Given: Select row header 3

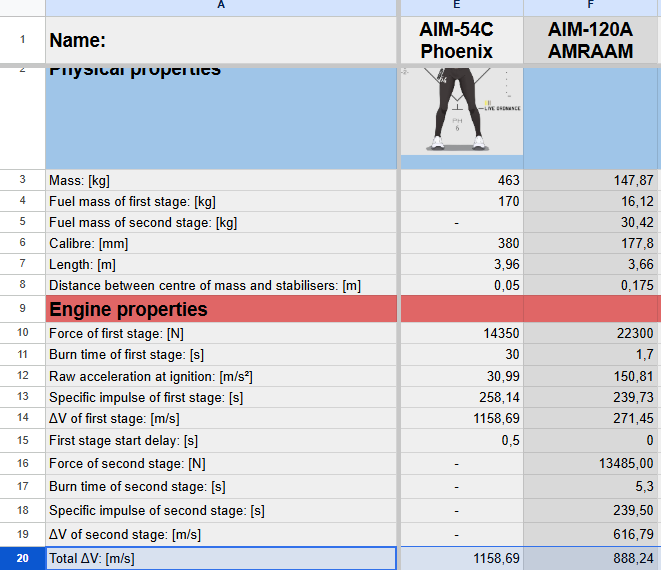Looking at the screenshot, I should (x=22, y=180).
